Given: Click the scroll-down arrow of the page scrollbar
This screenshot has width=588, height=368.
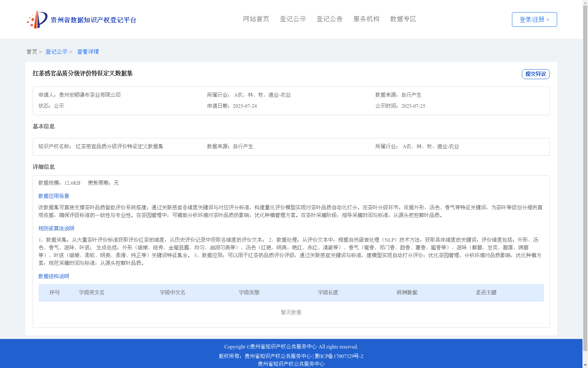Looking at the screenshot, I should click(585, 365).
